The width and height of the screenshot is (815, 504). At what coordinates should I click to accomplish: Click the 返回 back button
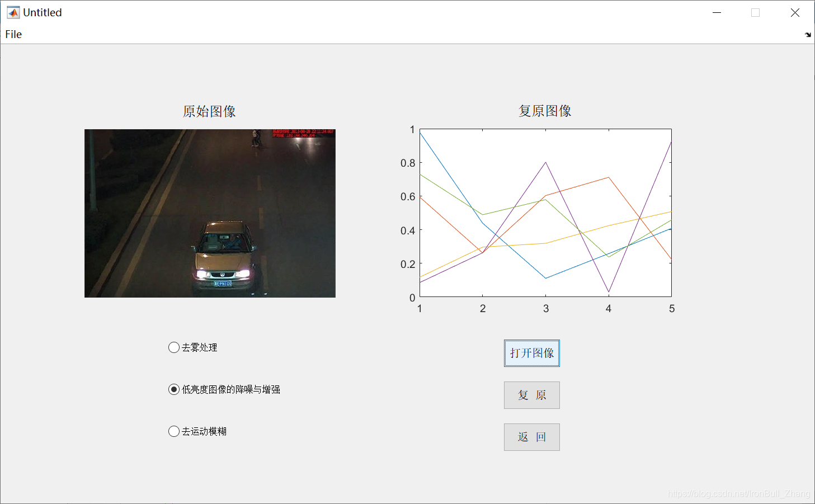pyautogui.click(x=531, y=437)
